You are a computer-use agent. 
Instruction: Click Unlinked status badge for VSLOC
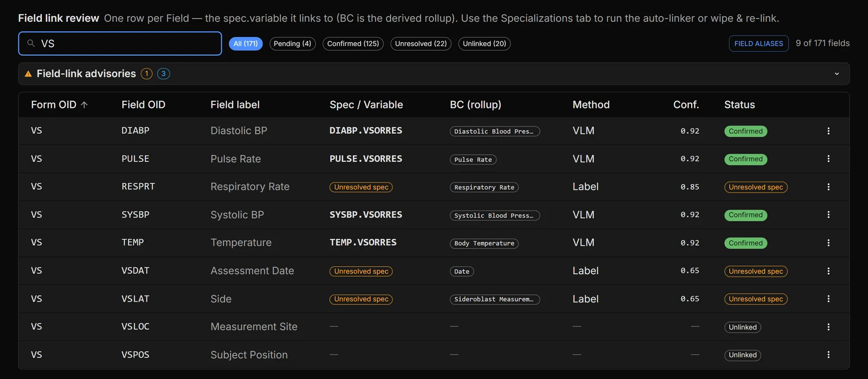[x=743, y=327]
